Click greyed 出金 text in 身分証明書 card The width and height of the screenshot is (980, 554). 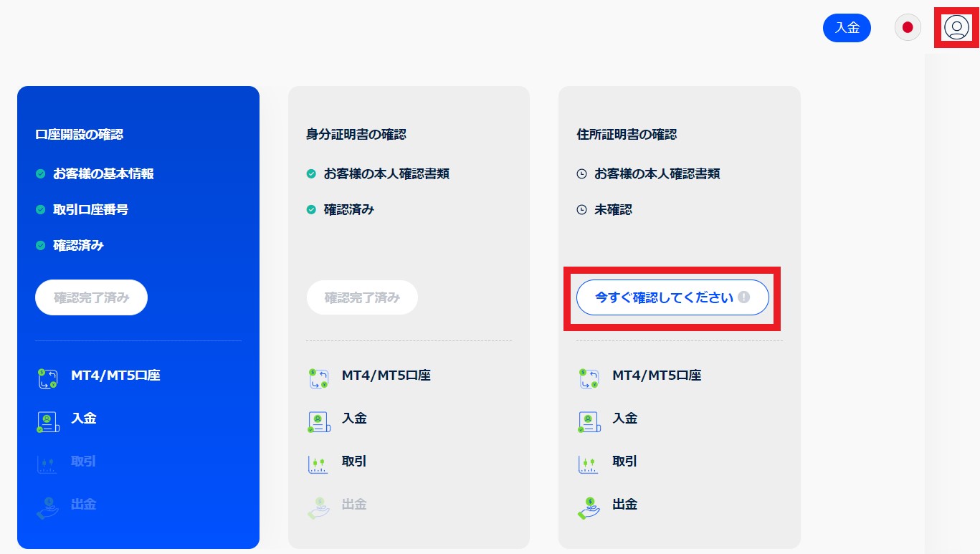[354, 504]
